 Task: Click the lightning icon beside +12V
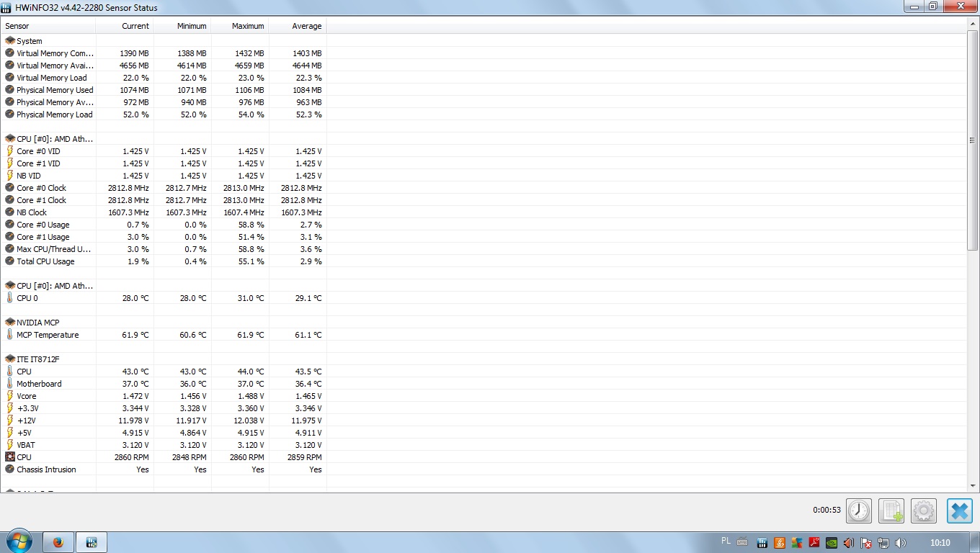10,421
